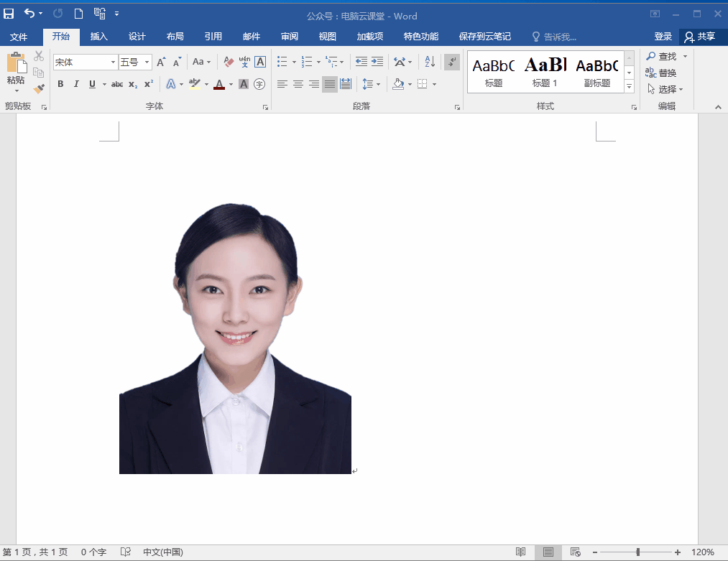Screen dimensions: 728x561
Task: Click 登录 to sign in
Action: coord(663,37)
